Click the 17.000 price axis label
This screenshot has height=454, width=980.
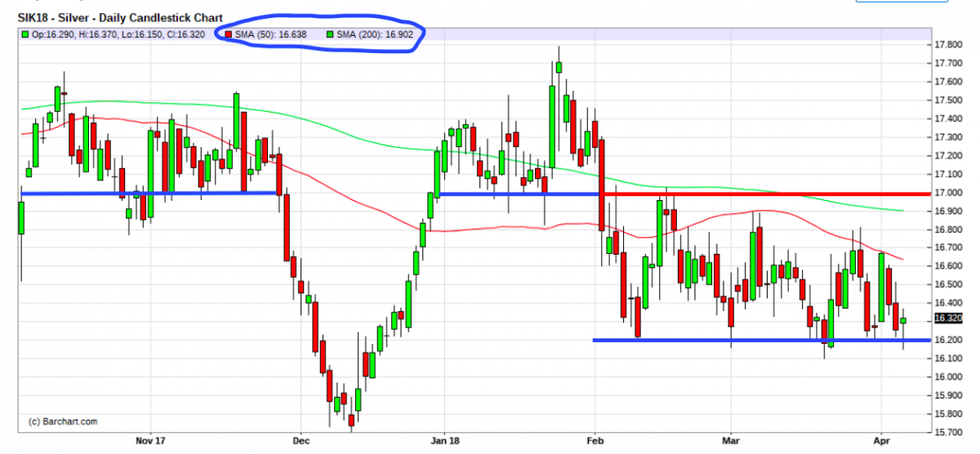point(947,193)
